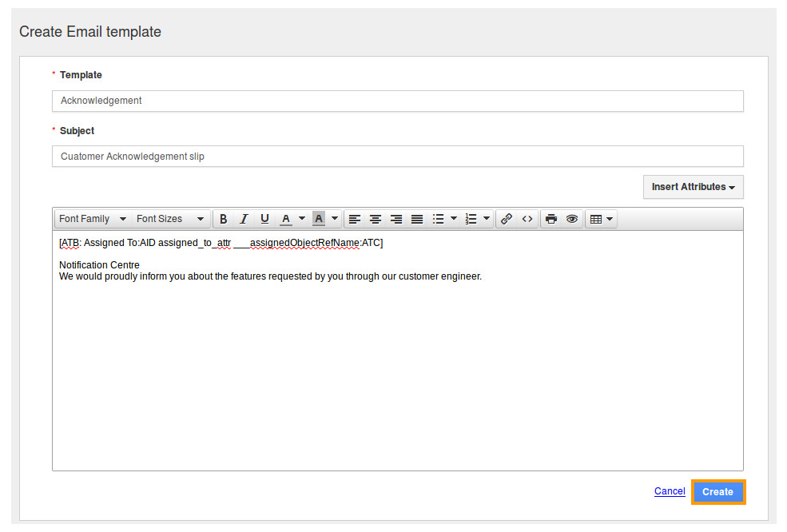
Task: Open the Font Sizes dropdown
Action: [170, 219]
